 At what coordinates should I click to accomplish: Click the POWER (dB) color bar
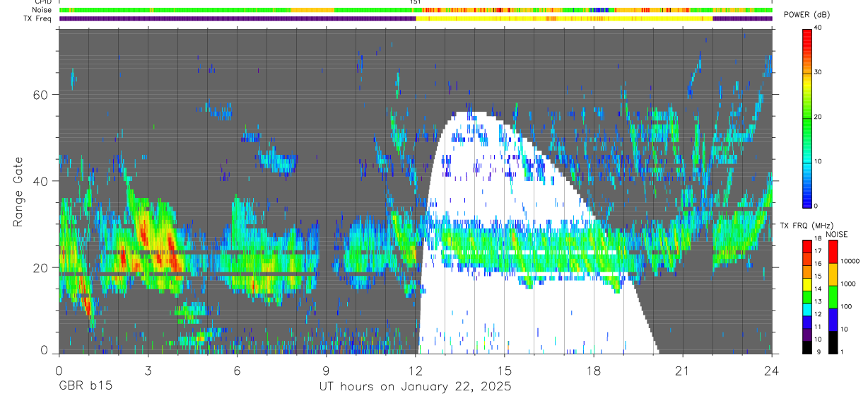(x=807, y=117)
